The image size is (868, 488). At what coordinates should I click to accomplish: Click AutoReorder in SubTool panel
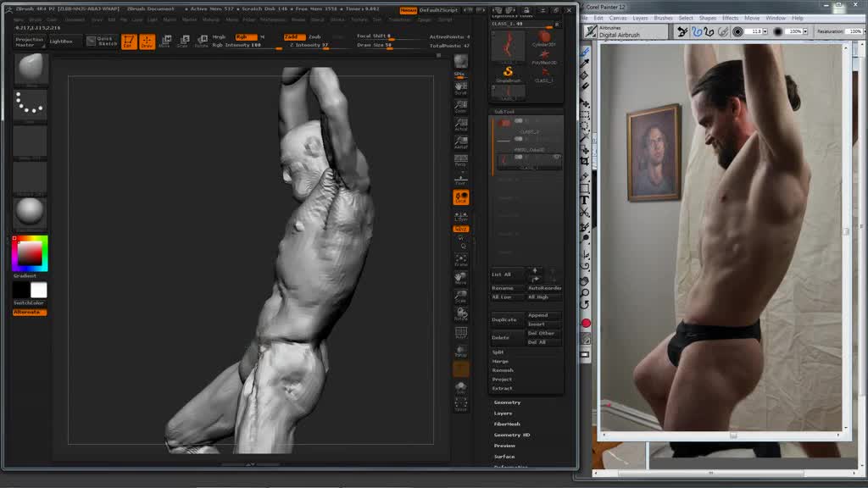tap(544, 288)
